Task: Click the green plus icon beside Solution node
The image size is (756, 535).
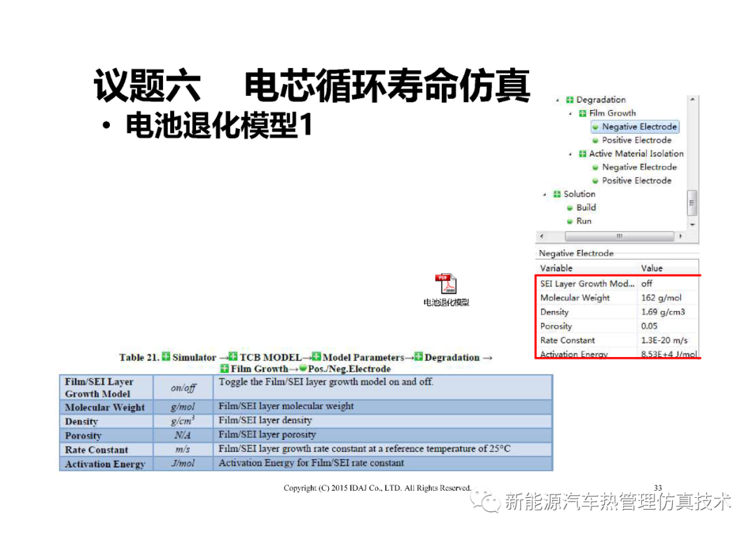Action: (557, 194)
